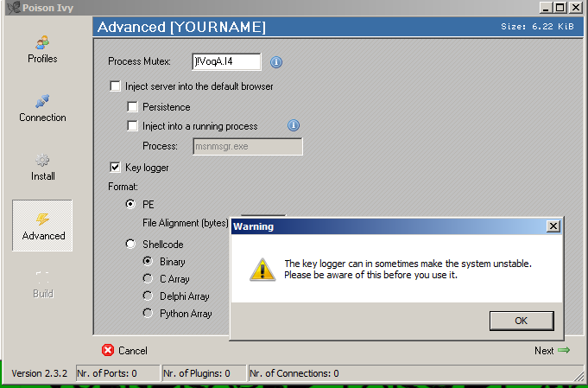Choose C Array shellcode output
The width and height of the screenshot is (588, 388).
(x=148, y=278)
